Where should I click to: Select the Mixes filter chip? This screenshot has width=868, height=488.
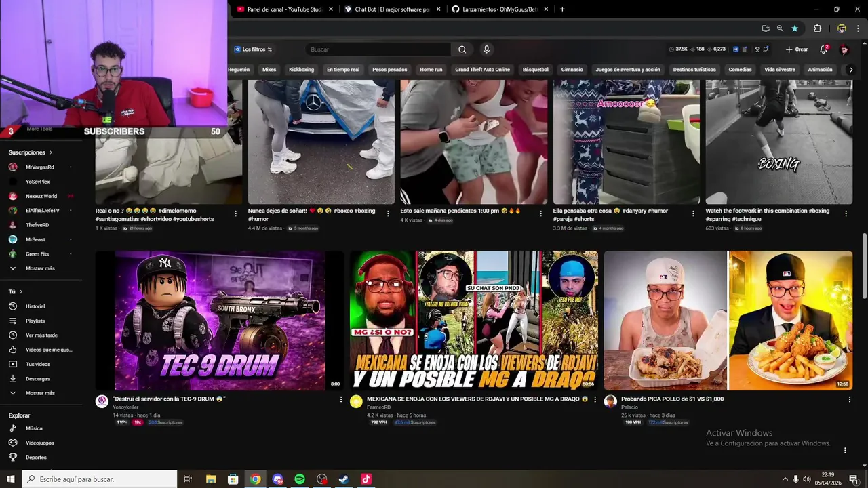pyautogui.click(x=269, y=70)
